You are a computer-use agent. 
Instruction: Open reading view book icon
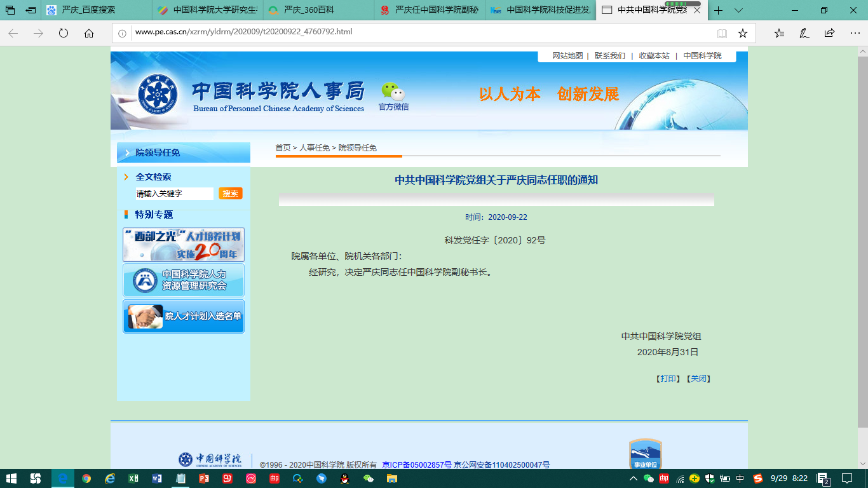(722, 33)
